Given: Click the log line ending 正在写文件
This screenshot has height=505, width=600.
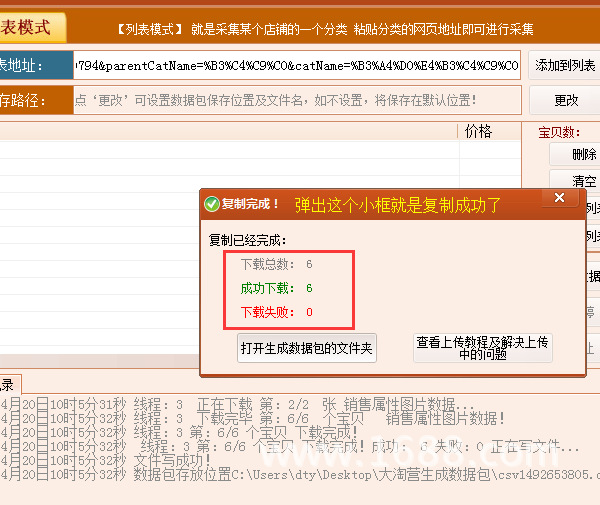Looking at the screenshot, I should coord(290,446).
